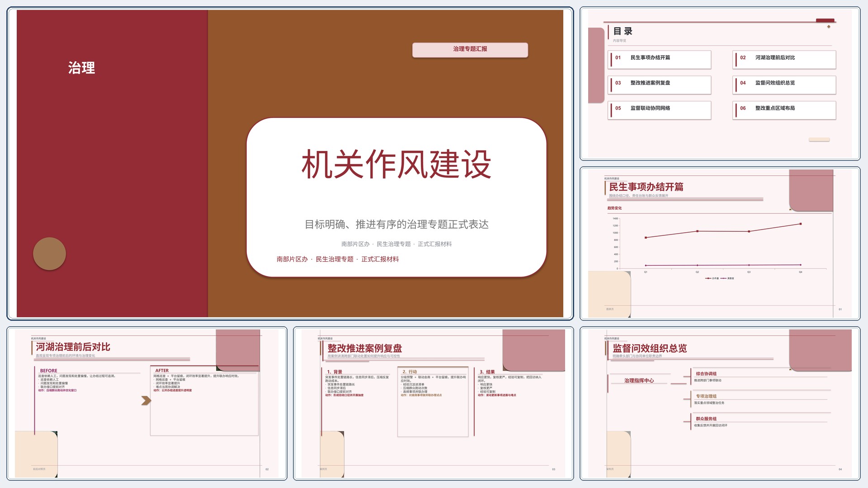Click the brown circle on title slide
Viewport: 868px width, 488px height.
click(49, 253)
